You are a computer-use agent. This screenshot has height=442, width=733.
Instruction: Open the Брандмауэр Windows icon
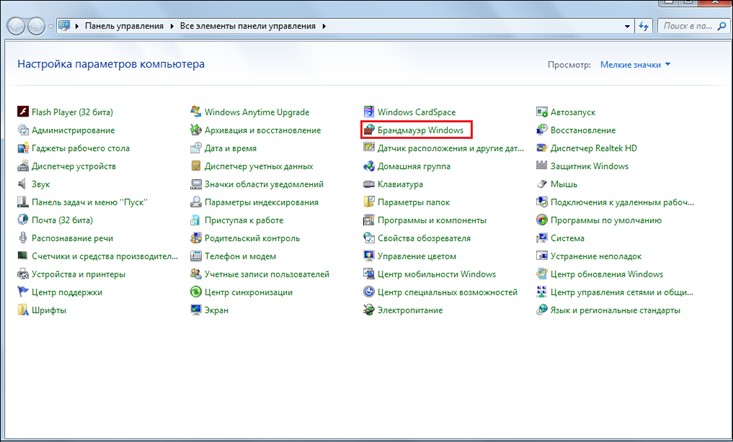click(x=369, y=130)
